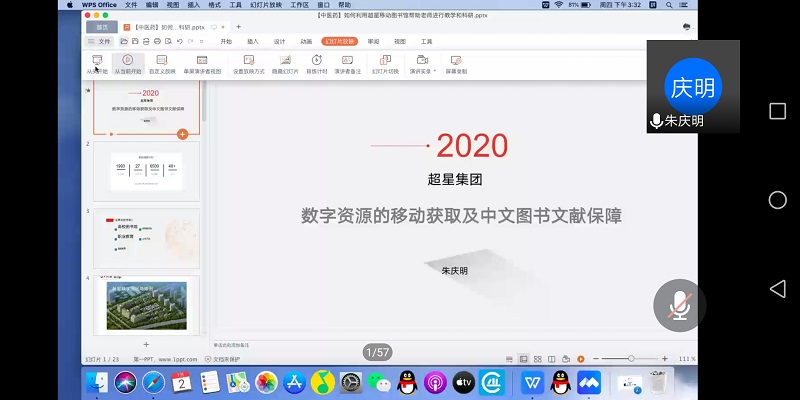800x400 pixels.
Task: Open 自定义放映 custom show
Action: pos(162,63)
